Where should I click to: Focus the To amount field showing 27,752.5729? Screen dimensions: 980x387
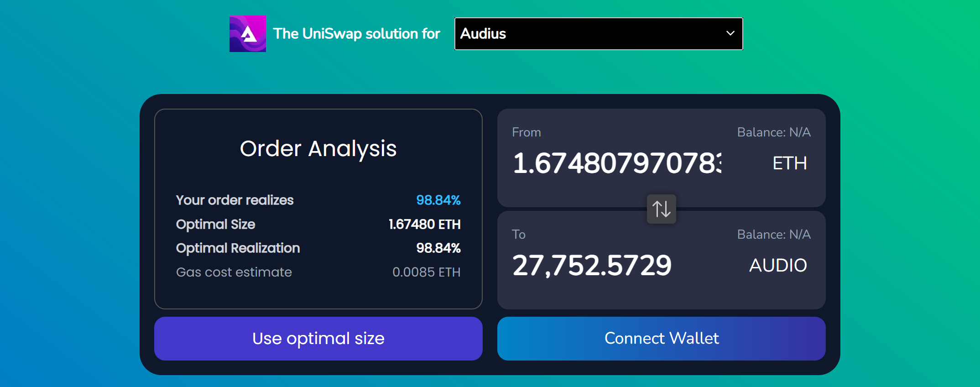click(592, 266)
